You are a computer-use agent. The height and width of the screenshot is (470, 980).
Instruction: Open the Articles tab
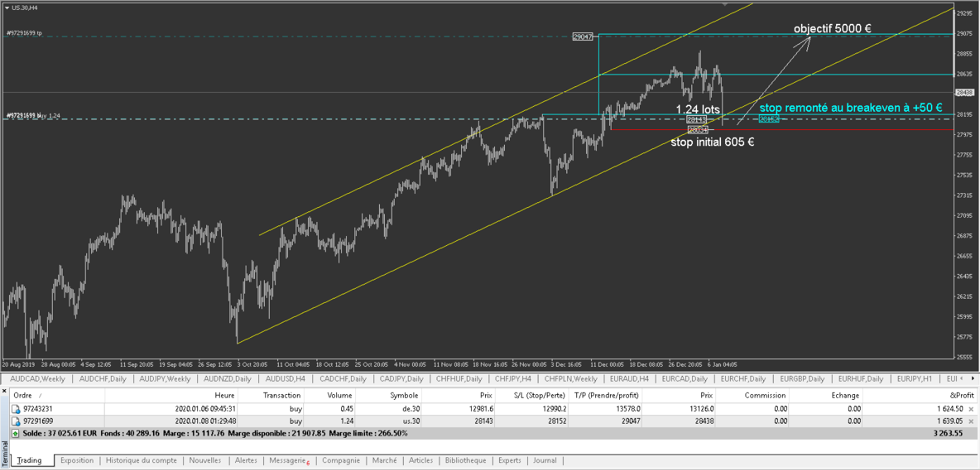coord(421,460)
